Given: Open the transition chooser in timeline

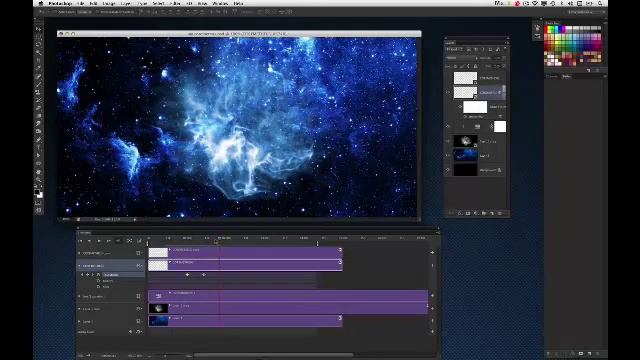Looking at the screenshot, I should [139, 241].
